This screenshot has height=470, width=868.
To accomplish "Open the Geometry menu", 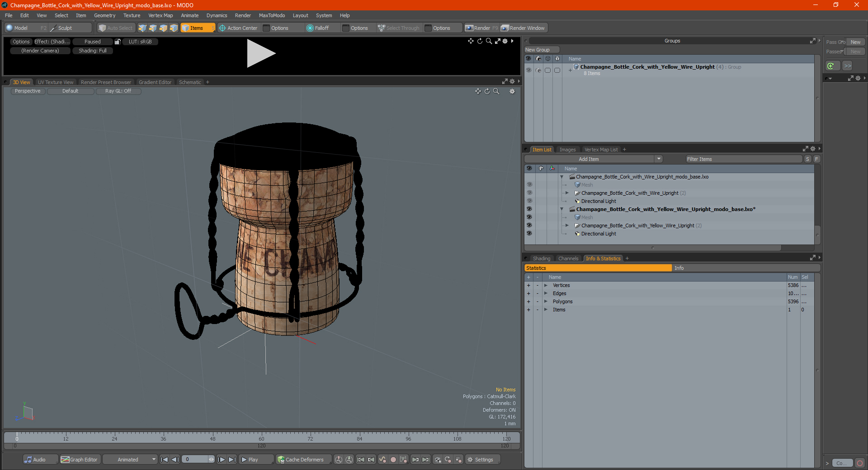I will coord(104,15).
